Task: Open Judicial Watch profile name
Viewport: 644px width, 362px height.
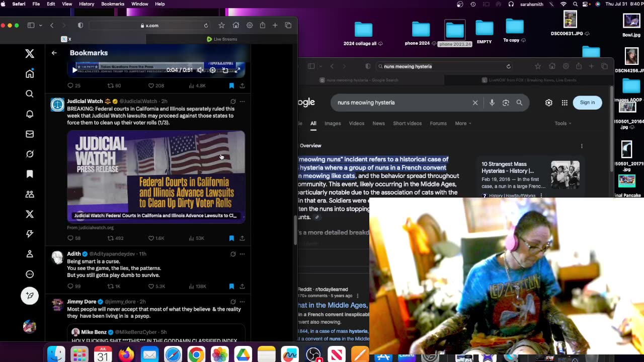Action: [85, 102]
